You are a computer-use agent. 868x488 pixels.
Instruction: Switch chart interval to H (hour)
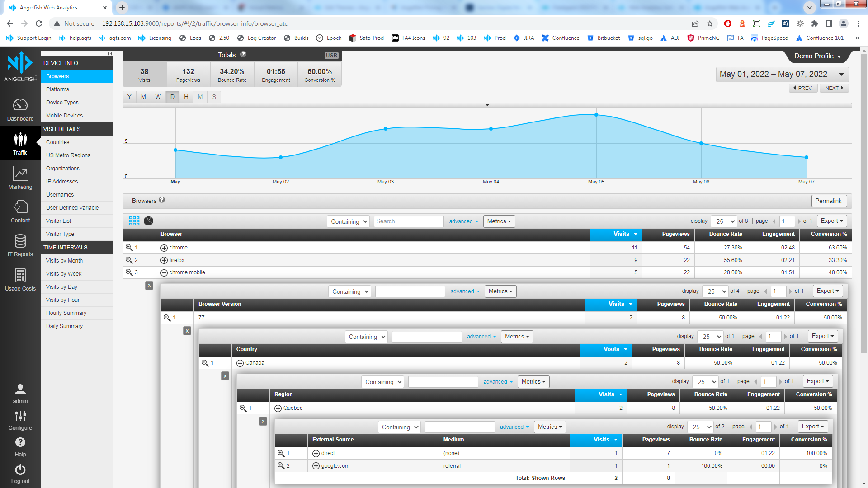pyautogui.click(x=186, y=97)
